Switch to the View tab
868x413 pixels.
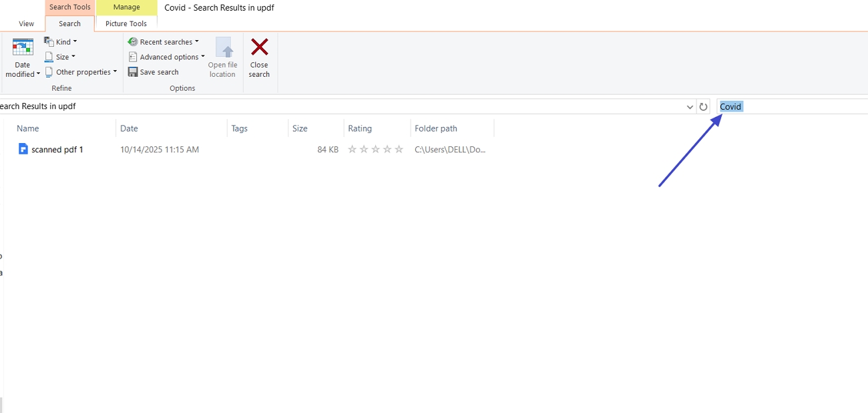pos(26,23)
